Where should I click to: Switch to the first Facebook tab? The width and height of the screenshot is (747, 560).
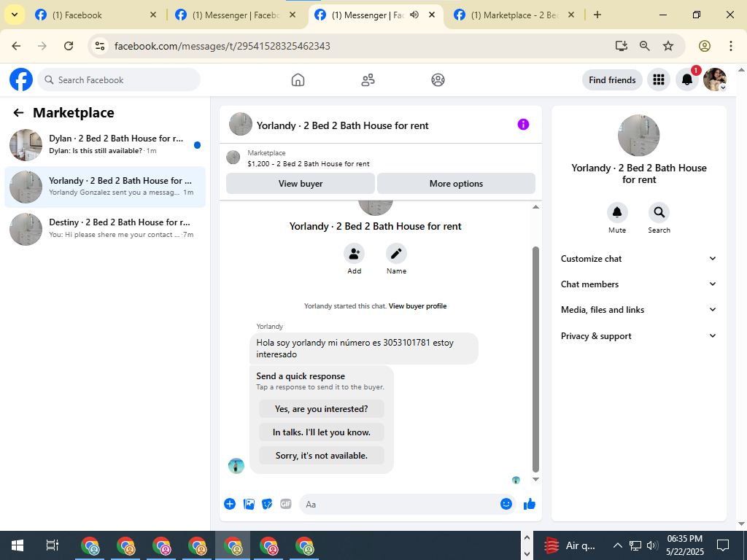point(96,15)
